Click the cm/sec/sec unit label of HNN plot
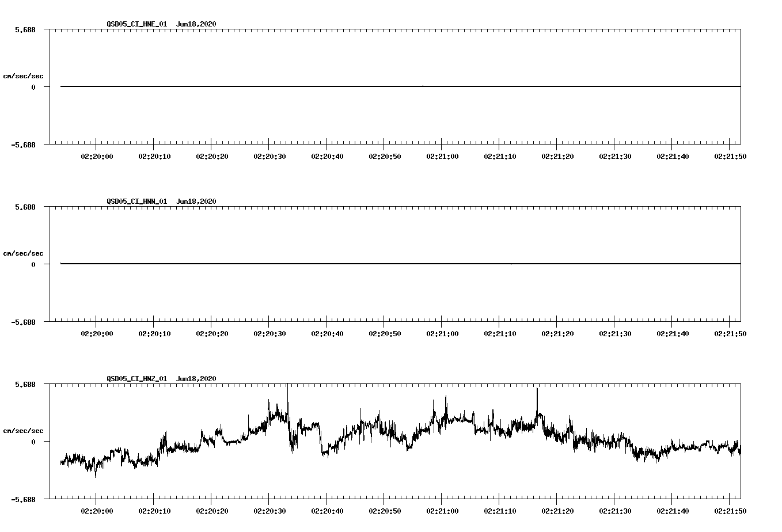 point(23,253)
